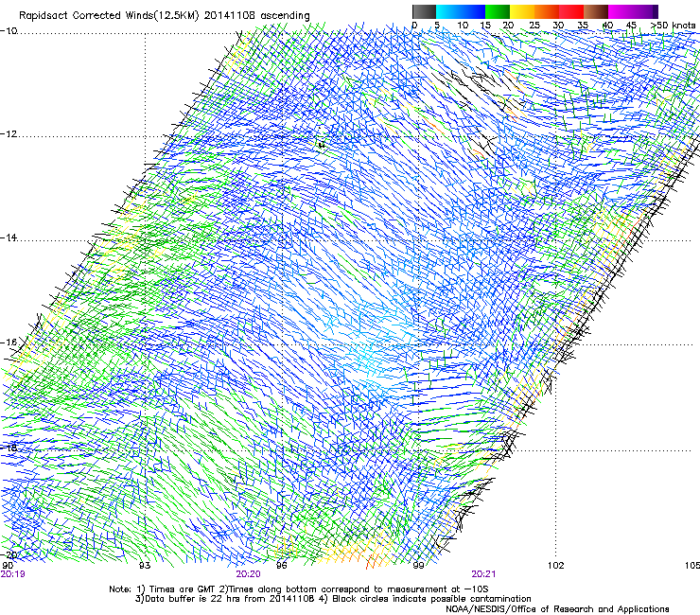Select the '35' legend scale label
Viewport: 700px width, 615px height.
click(583, 26)
